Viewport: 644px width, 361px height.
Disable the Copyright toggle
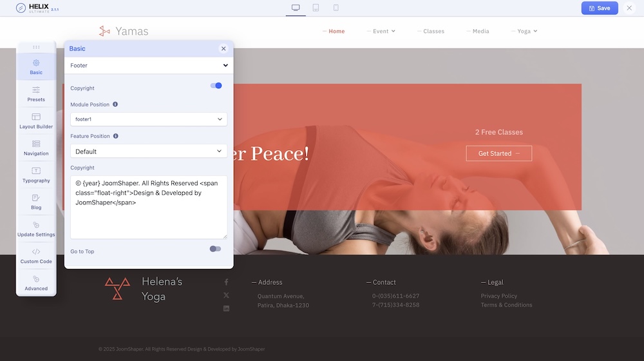[216, 86]
